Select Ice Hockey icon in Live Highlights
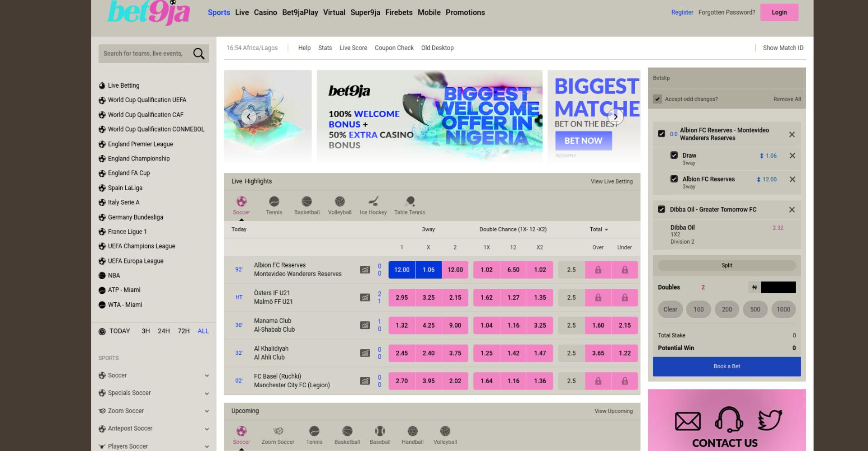This screenshot has width=868, height=451. coord(373,202)
